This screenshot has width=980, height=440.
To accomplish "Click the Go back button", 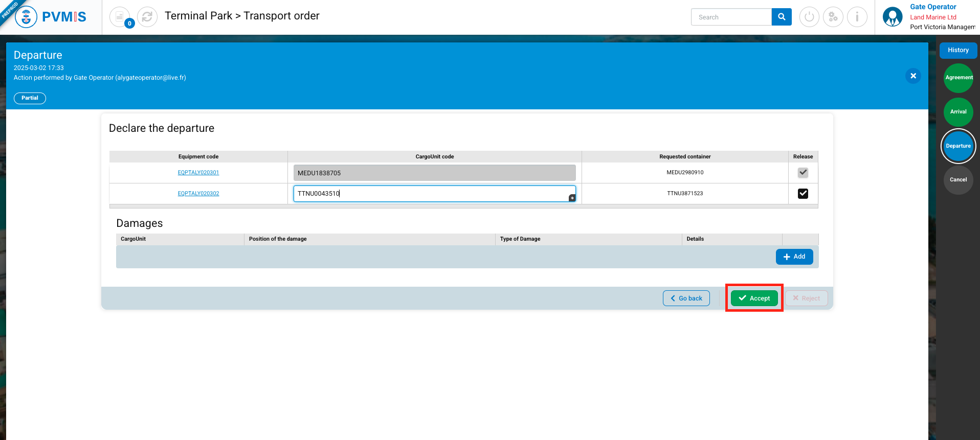I will (686, 298).
